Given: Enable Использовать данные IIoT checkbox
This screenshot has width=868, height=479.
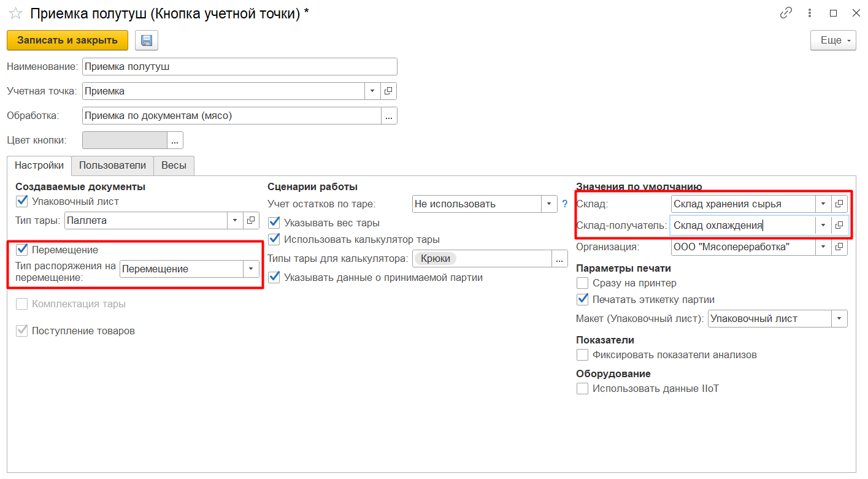Looking at the screenshot, I should 583,388.
